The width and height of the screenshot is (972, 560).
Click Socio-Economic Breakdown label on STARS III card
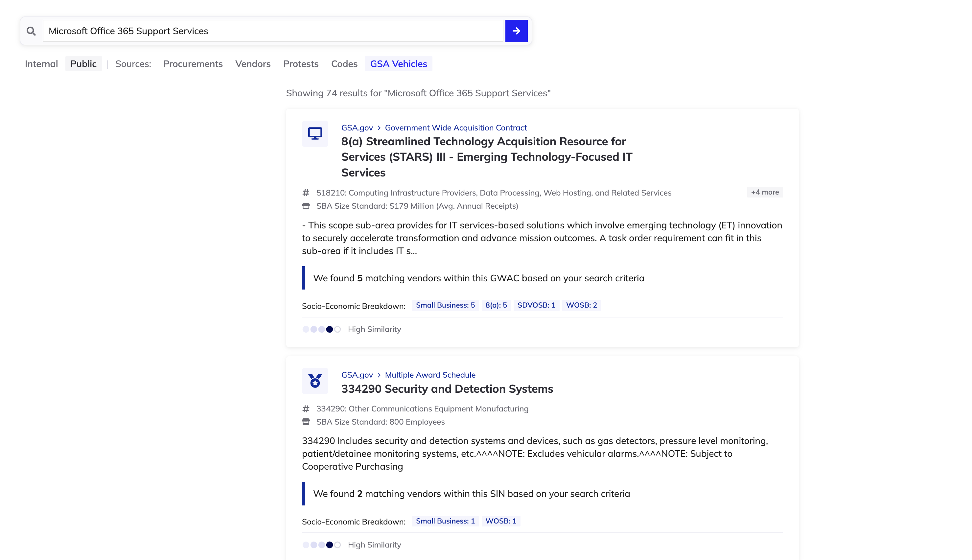click(353, 306)
